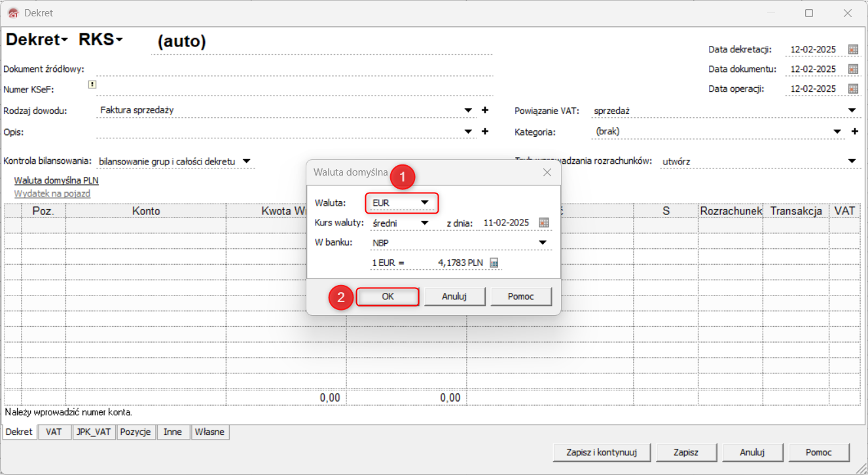
Task: Click the 'z dnia' date field 11-02-2025
Action: point(506,223)
